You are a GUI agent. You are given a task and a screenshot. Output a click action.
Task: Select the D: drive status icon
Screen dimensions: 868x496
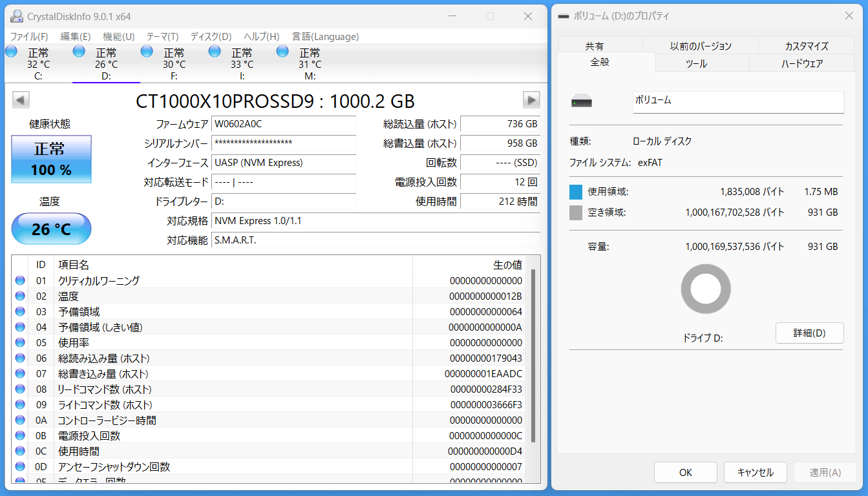(79, 51)
